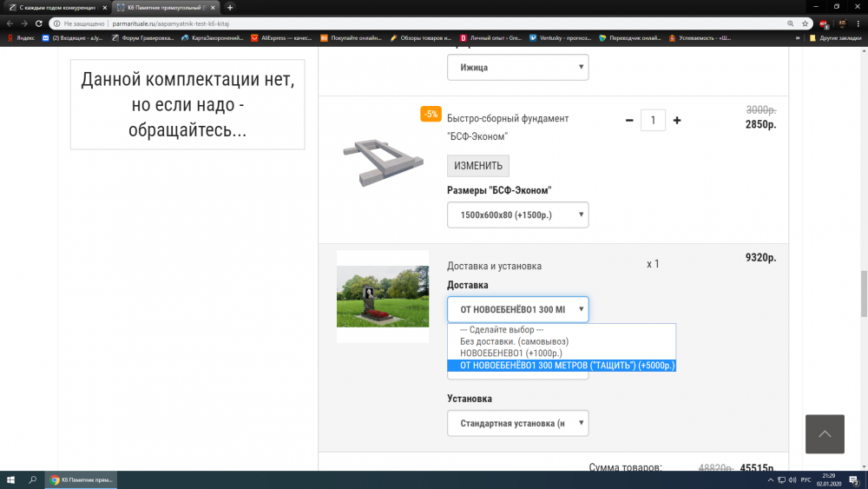This screenshot has height=489, width=868.
Task: Open the Стандартная установка dropdown
Action: 517,423
